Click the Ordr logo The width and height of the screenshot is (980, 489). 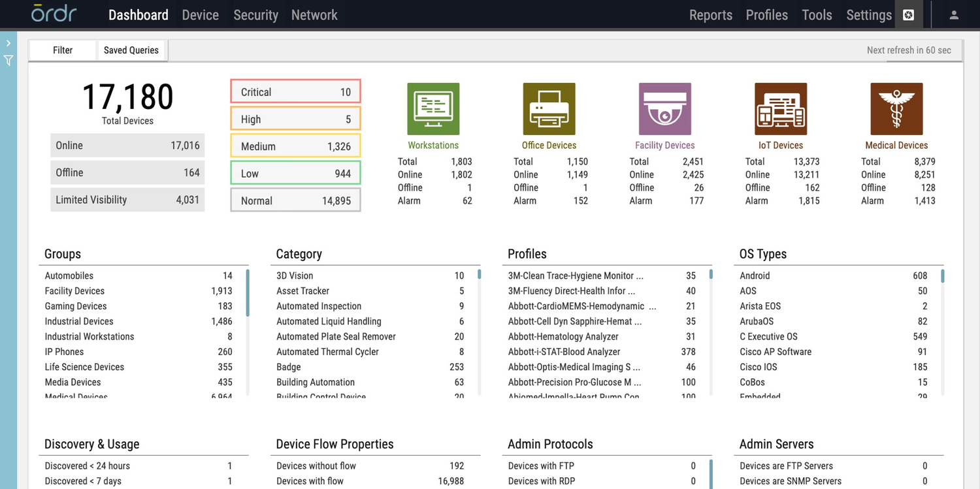coord(54,14)
